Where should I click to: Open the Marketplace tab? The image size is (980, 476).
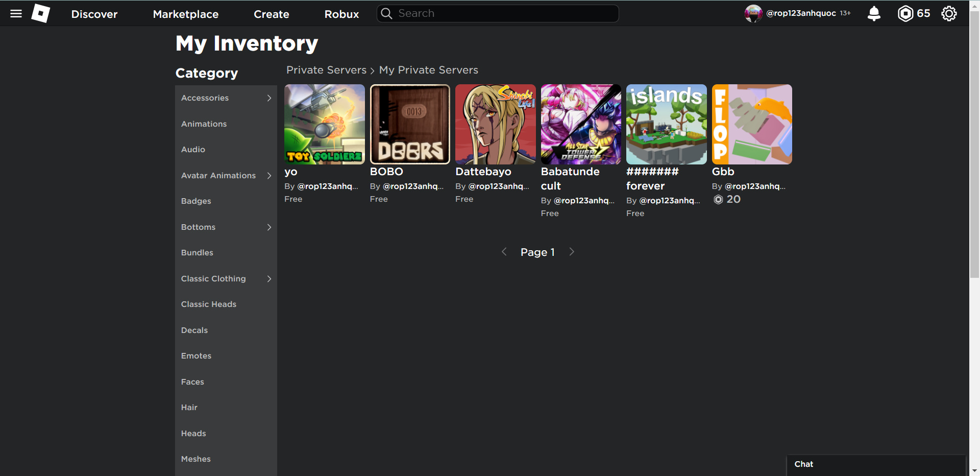(186, 14)
